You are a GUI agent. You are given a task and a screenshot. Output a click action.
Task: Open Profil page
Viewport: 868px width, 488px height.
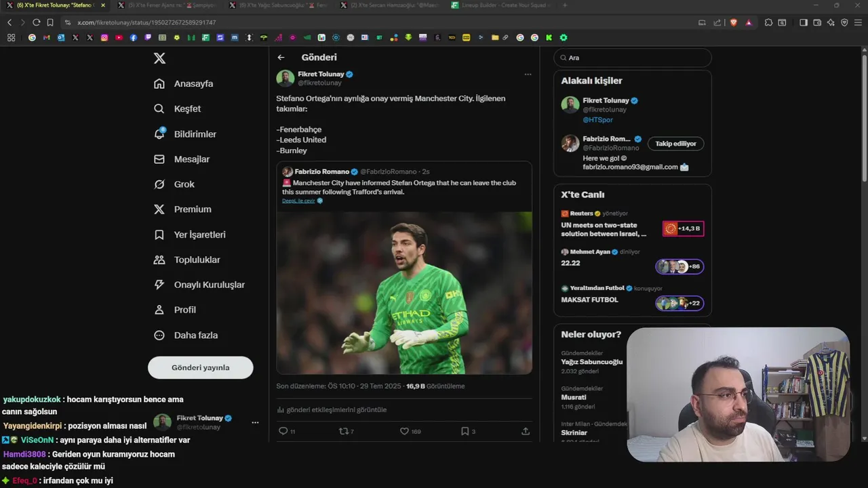click(x=175, y=310)
